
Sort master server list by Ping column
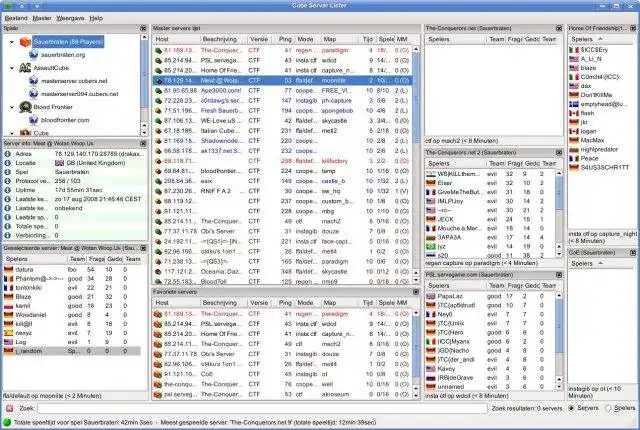(285, 39)
